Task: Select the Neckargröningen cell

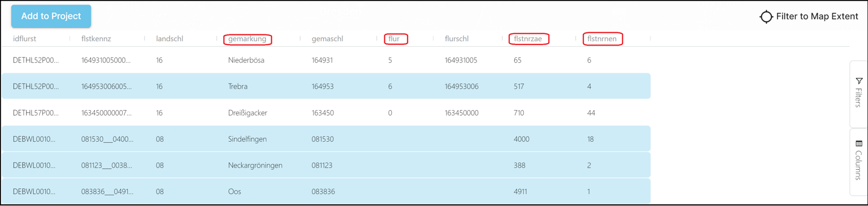Action: tap(255, 165)
